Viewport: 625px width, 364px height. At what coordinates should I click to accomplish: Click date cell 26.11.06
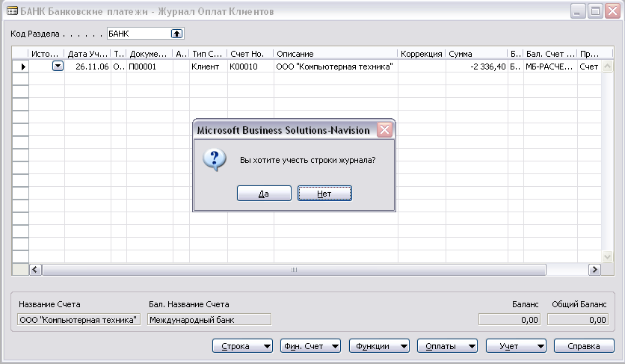coord(87,67)
